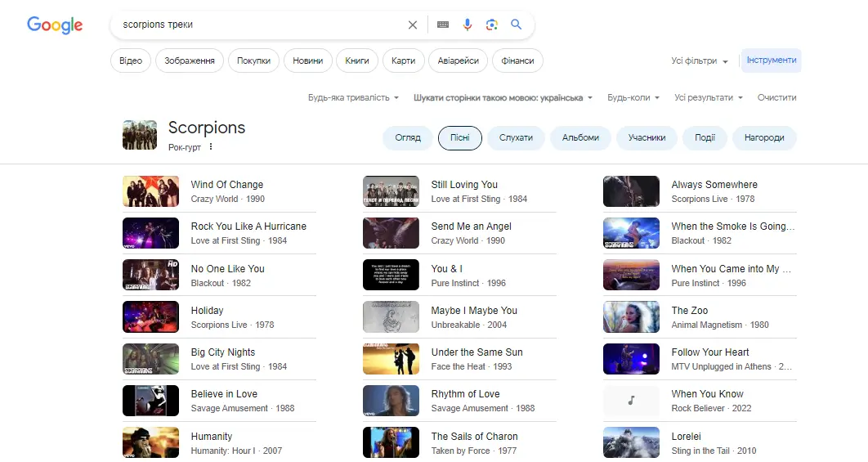The image size is (868, 462).
Task: Switch to Новини results
Action: pos(308,61)
